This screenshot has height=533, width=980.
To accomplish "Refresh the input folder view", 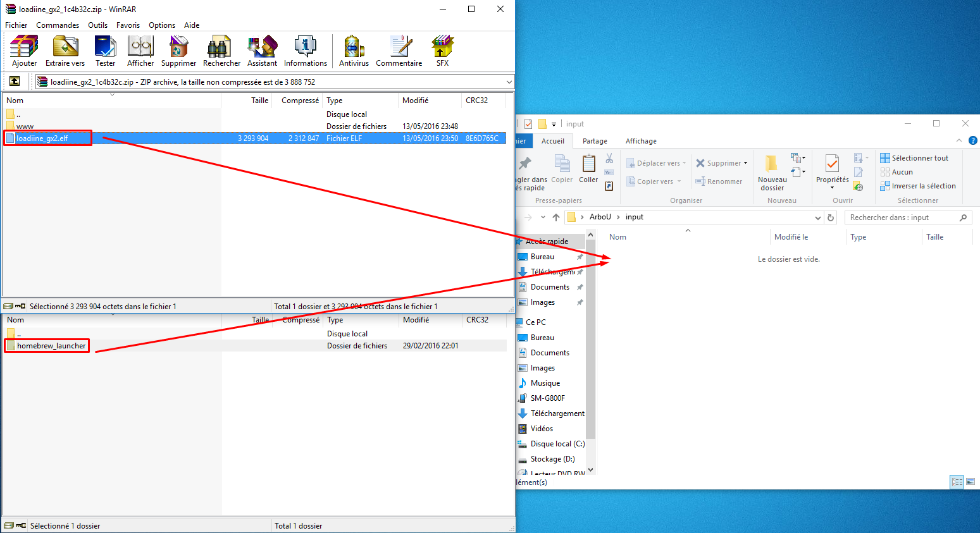I will coord(831,217).
